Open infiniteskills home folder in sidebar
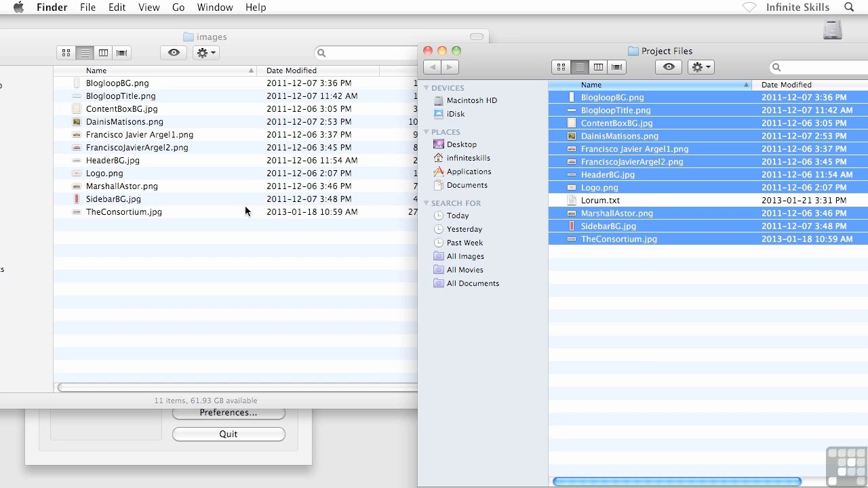The image size is (868, 488). coord(462,158)
